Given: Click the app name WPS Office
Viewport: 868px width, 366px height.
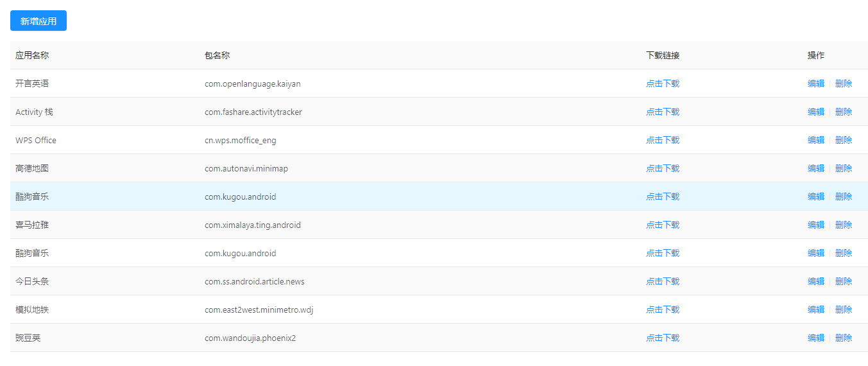Looking at the screenshot, I should coord(36,140).
